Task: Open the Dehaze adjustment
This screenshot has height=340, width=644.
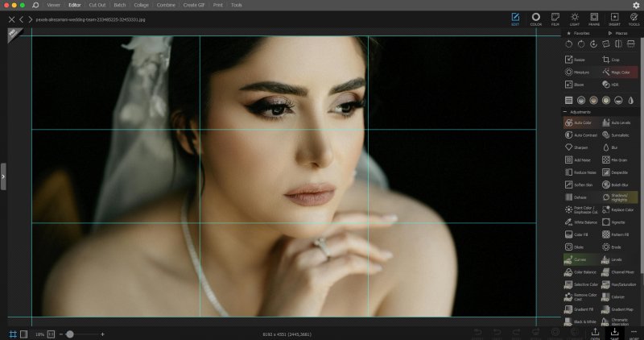Action: click(x=576, y=197)
